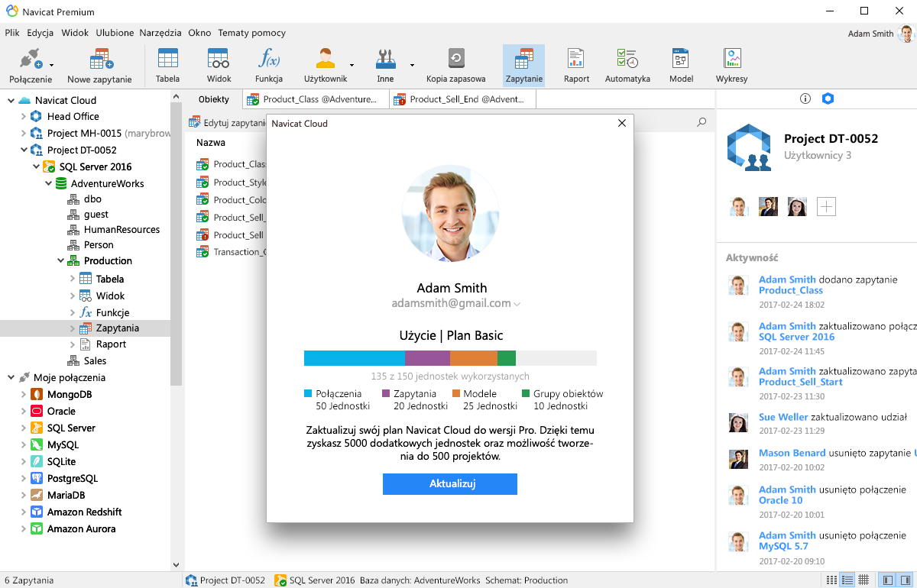Expand the Funkcje tree node
917x588 pixels.
click(72, 312)
